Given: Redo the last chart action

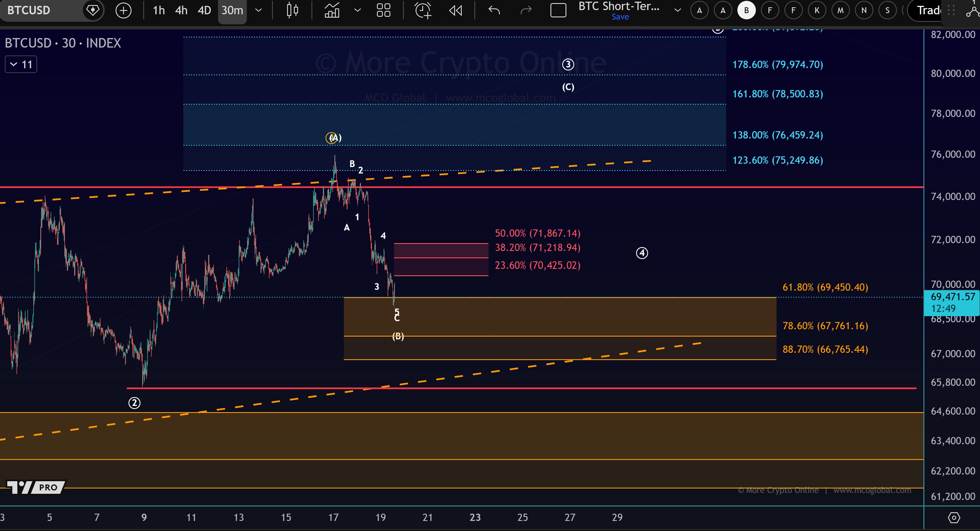Looking at the screenshot, I should click(x=526, y=10).
